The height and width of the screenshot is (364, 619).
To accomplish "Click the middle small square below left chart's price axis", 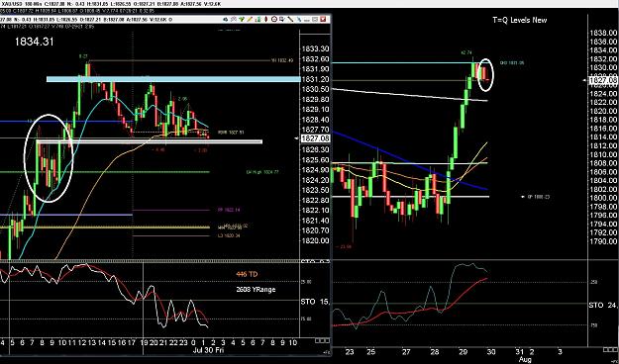I will coord(323,340).
